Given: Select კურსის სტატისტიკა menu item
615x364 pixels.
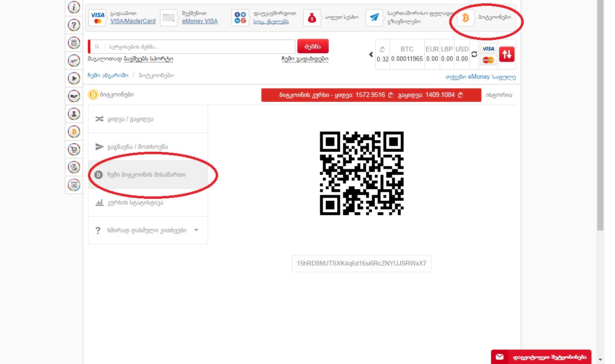Looking at the screenshot, I should click(148, 203).
